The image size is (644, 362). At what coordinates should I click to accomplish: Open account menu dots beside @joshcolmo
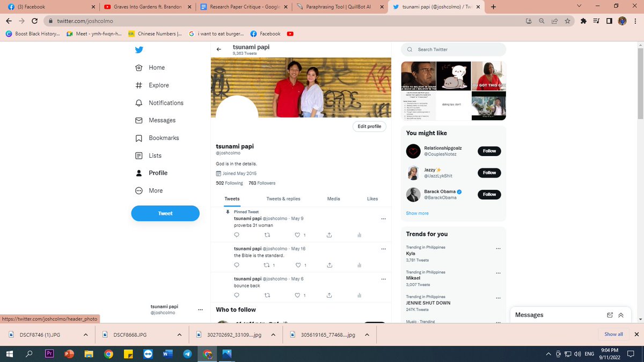tap(200, 309)
